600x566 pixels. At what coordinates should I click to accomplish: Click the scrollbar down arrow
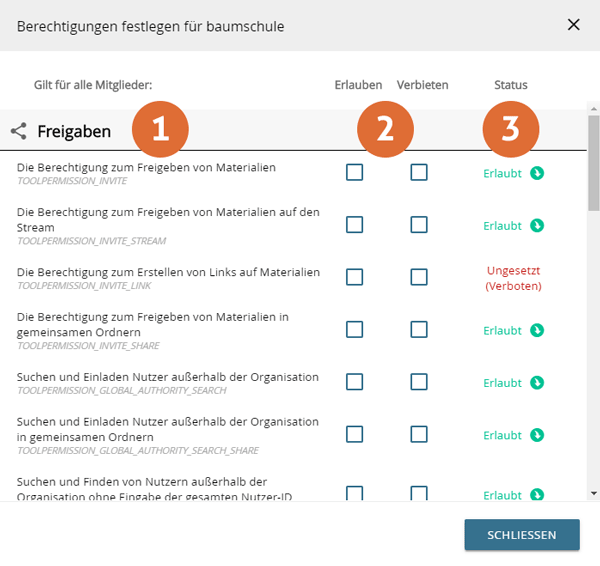593,492
